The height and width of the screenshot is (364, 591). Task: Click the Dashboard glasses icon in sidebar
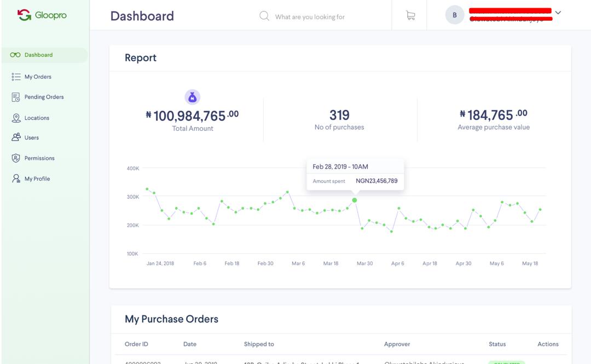pyautogui.click(x=15, y=55)
